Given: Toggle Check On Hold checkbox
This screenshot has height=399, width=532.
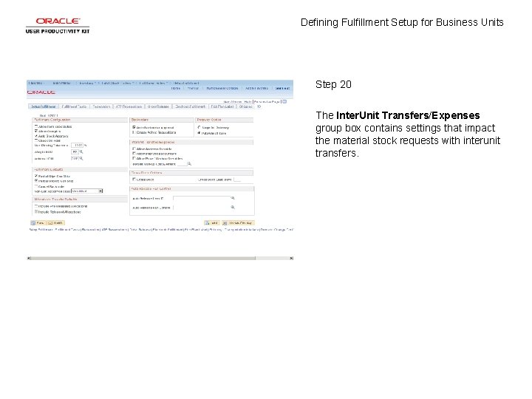Looking at the screenshot, I should pos(36,140).
